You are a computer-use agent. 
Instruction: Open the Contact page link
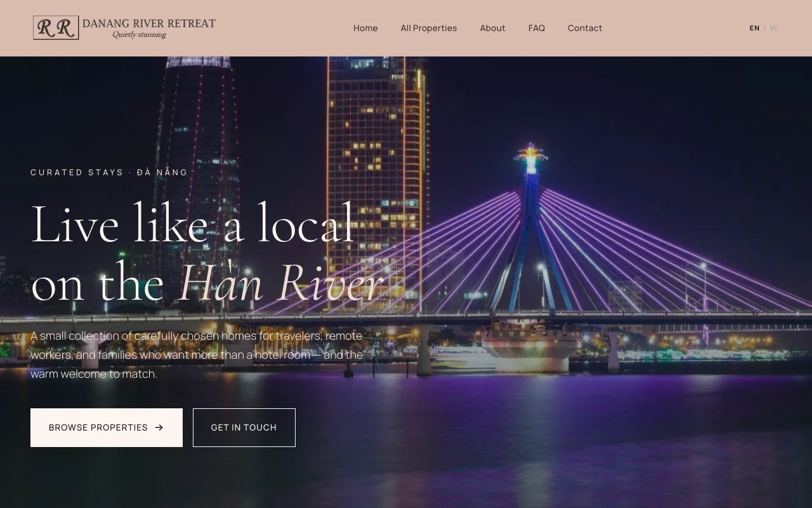[x=585, y=28]
